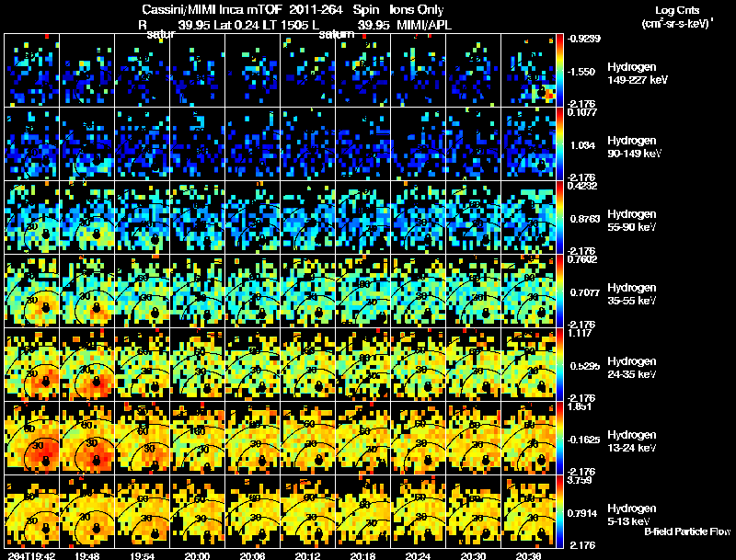This screenshot has height=560, width=736.
Task: Click the color bar for Hydrogen 13-24 keV
Action: click(x=560, y=438)
